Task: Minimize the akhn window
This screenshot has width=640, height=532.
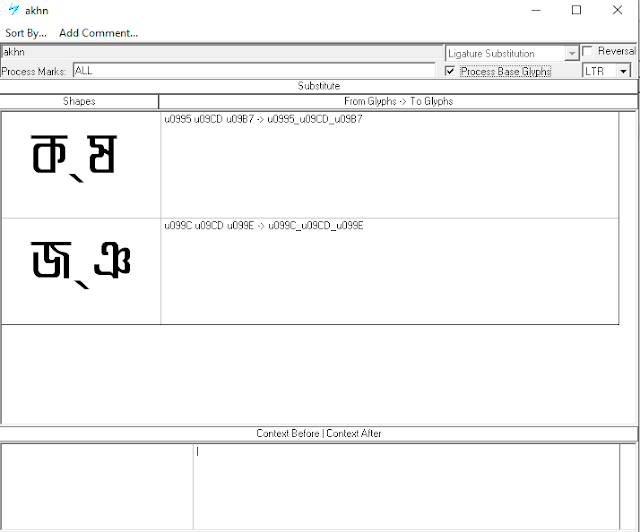Action: point(536,10)
